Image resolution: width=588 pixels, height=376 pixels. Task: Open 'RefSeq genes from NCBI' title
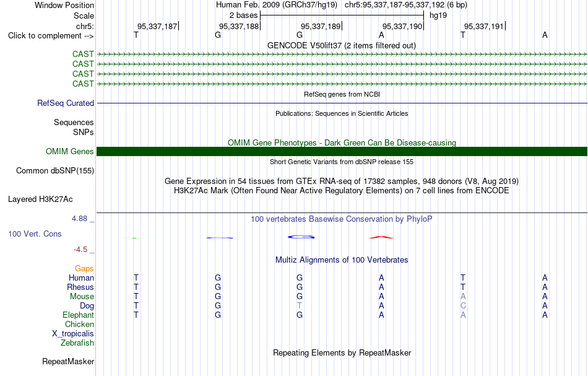tap(342, 94)
